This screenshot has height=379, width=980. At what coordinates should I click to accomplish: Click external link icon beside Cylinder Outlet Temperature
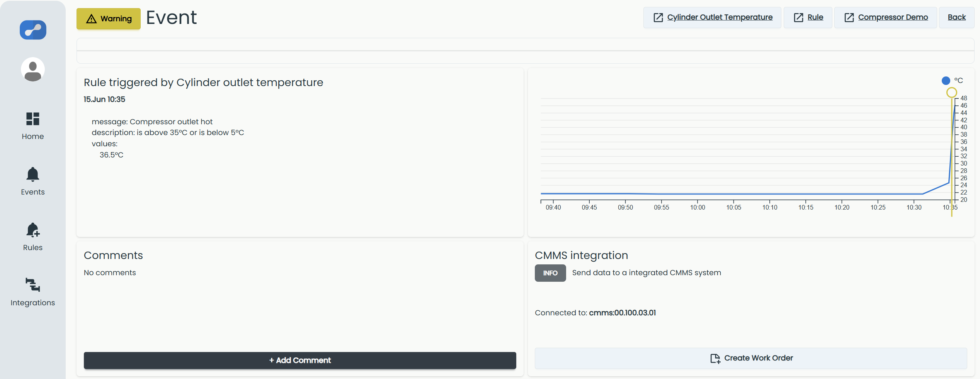coord(658,17)
